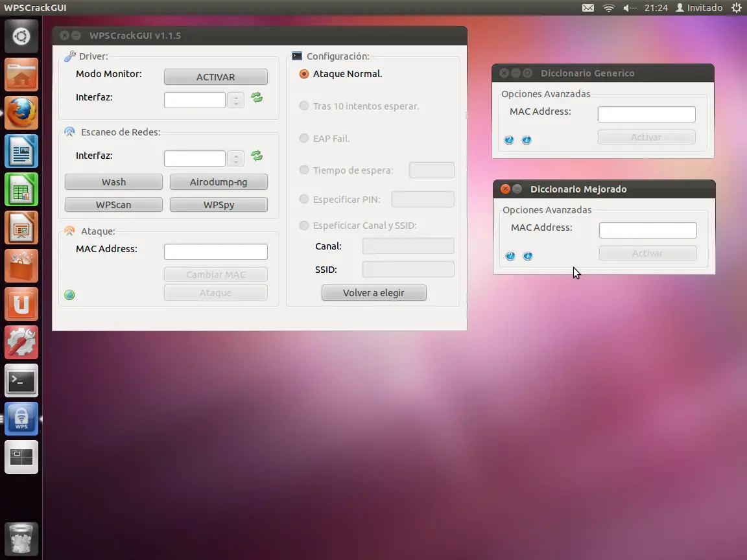Select EAP Fail radio option
Viewport: 747px width, 560px height.
click(x=304, y=138)
